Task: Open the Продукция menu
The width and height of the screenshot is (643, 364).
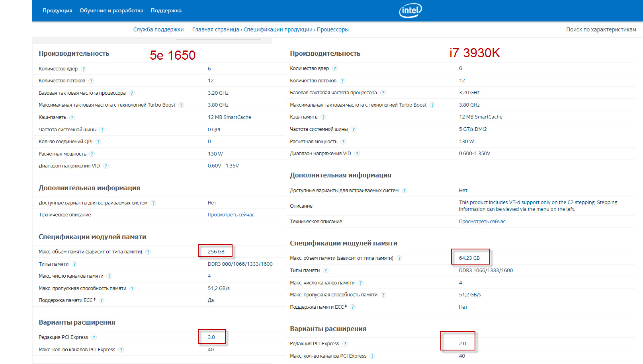Action: coord(57,11)
